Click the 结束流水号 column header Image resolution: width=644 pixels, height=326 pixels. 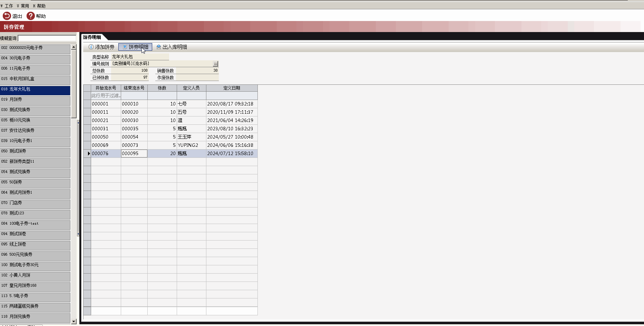click(134, 88)
